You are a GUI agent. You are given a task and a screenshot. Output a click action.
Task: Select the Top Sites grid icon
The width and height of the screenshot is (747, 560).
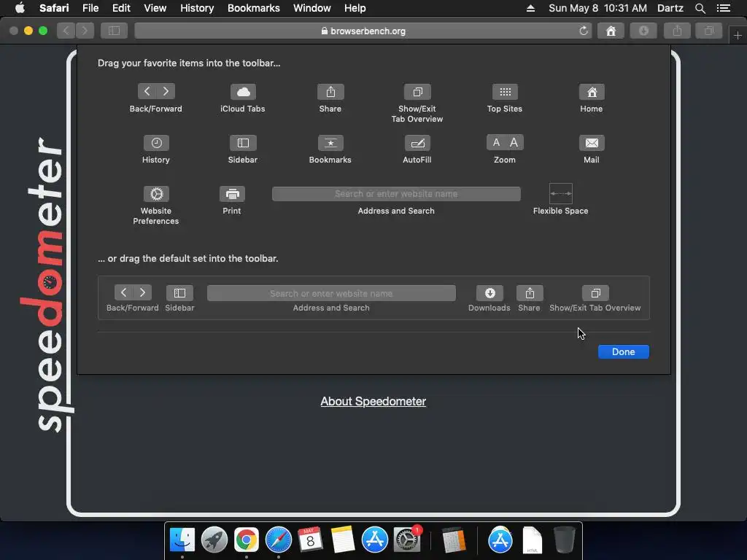505,92
